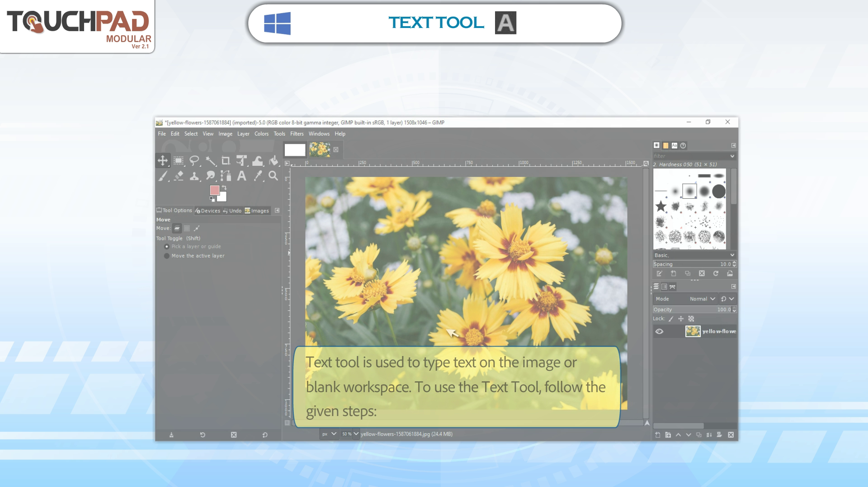This screenshot has width=868, height=487.
Task: Click the Zoom magnifier tool
Action: [273, 176]
